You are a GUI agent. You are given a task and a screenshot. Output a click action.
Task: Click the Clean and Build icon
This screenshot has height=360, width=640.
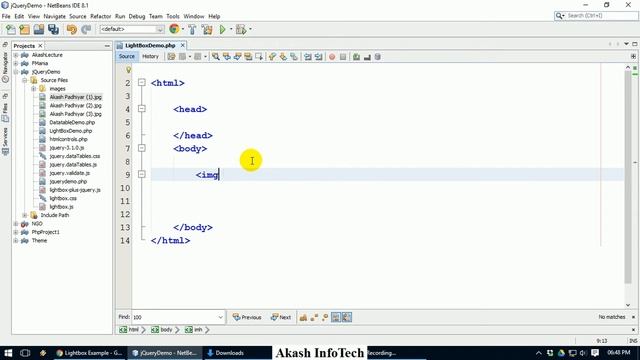(x=207, y=29)
